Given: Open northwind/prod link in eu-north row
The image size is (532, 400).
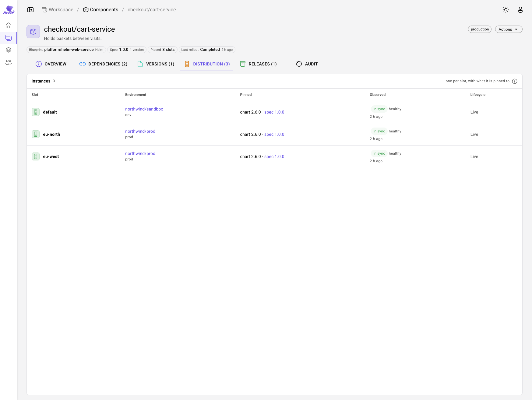Looking at the screenshot, I should (140, 131).
